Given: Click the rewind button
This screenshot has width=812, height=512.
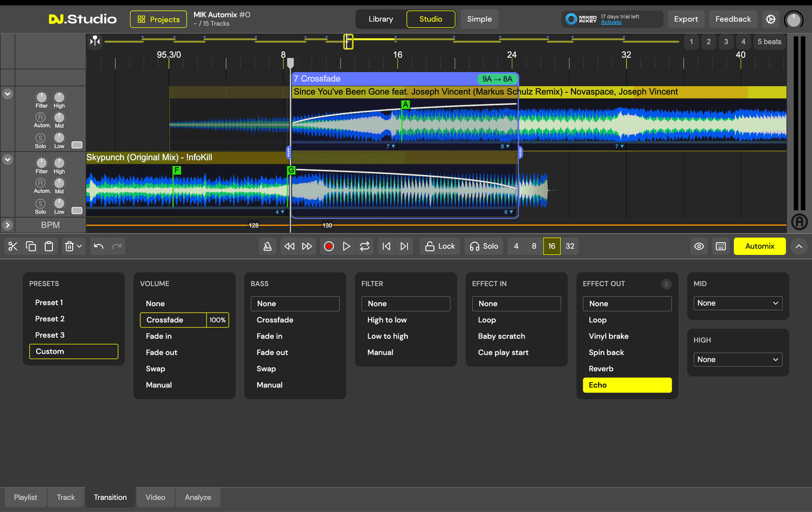Looking at the screenshot, I should point(289,246).
